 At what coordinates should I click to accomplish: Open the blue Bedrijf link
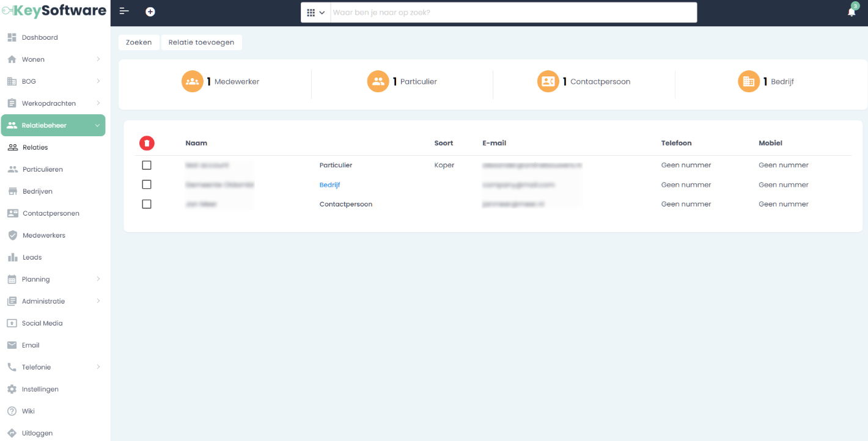pyautogui.click(x=329, y=184)
